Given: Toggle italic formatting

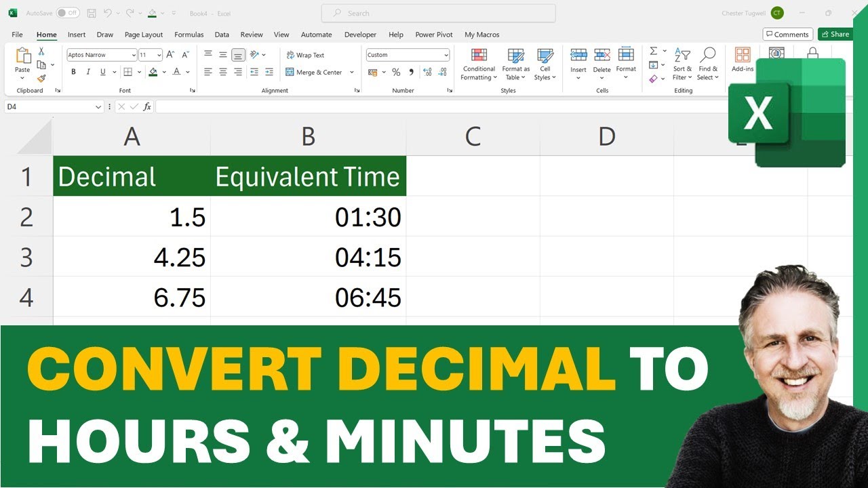Looking at the screenshot, I should (x=88, y=72).
